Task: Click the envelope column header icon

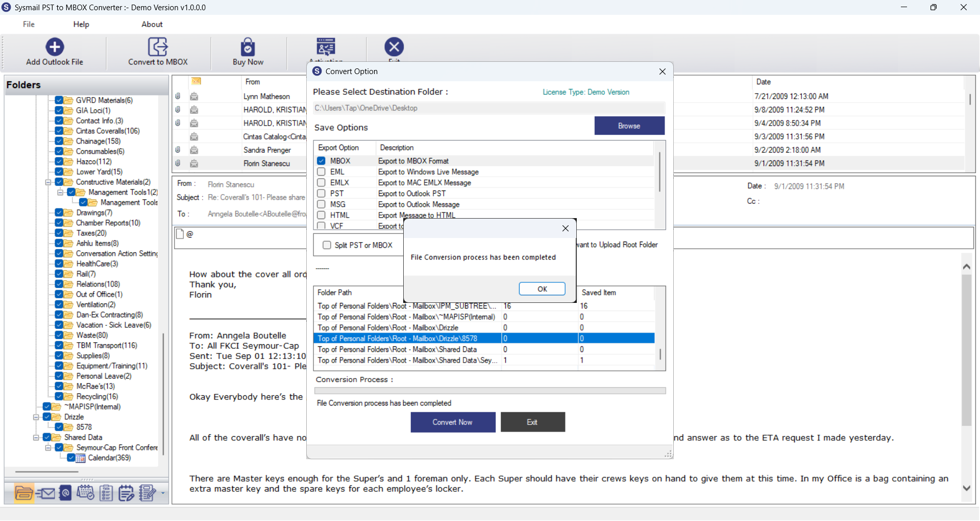Action: coord(197,81)
